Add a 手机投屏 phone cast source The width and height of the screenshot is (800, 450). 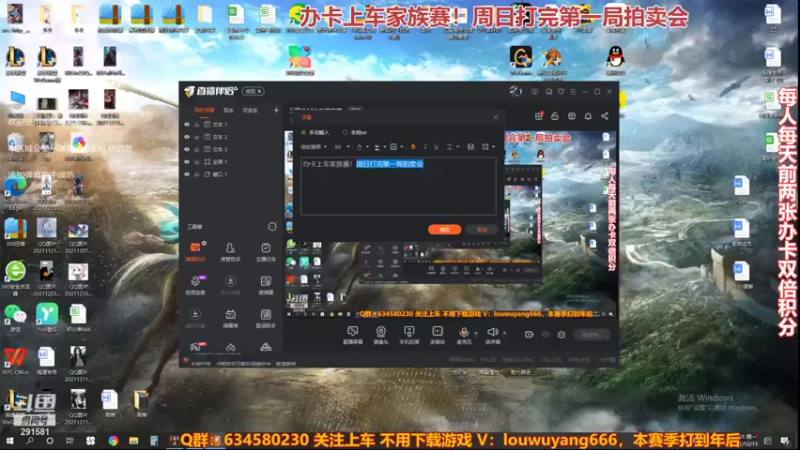[x=409, y=335]
